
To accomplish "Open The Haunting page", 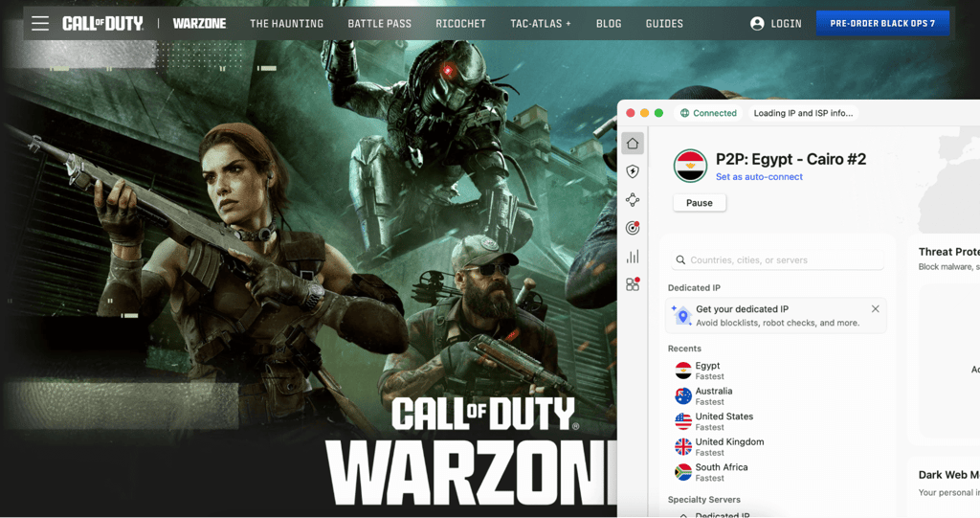I will pyautogui.click(x=287, y=24).
